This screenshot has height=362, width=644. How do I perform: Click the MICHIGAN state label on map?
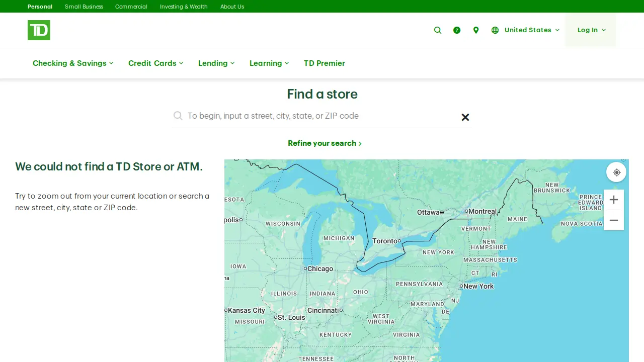(x=339, y=238)
